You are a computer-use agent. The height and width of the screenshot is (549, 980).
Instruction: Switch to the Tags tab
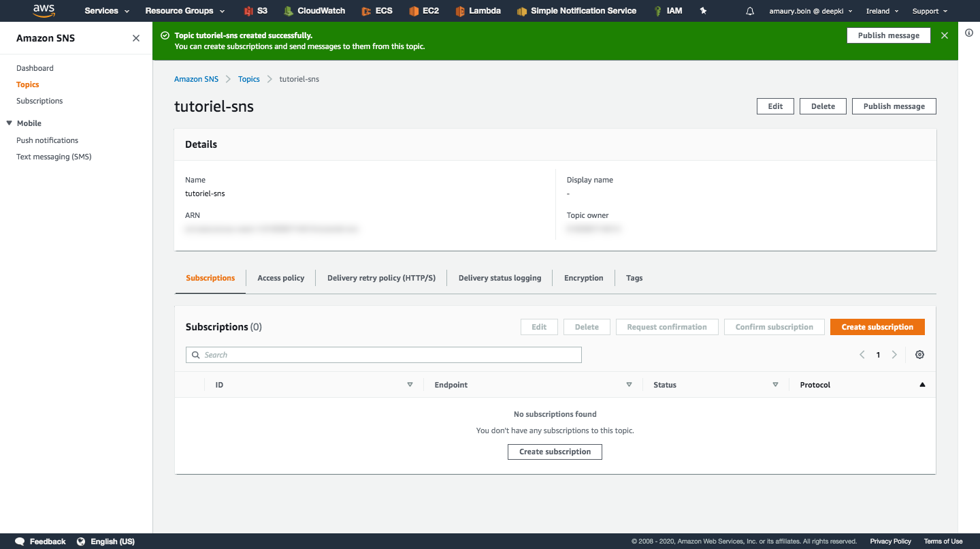634,278
